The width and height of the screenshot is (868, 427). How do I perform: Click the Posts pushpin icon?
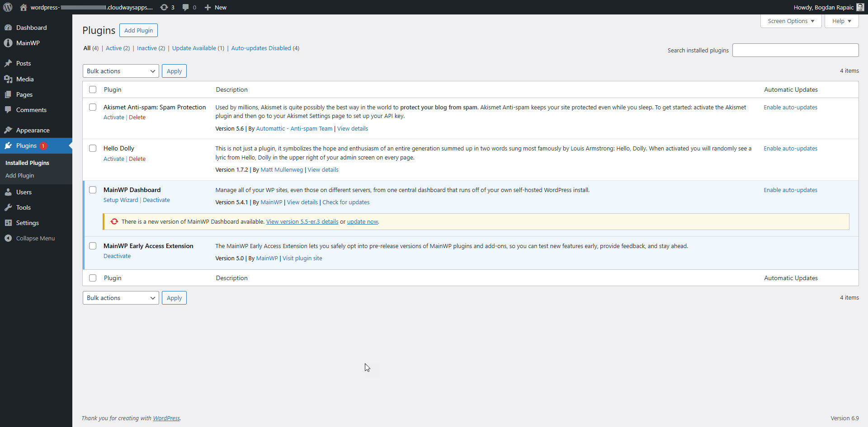(8, 63)
